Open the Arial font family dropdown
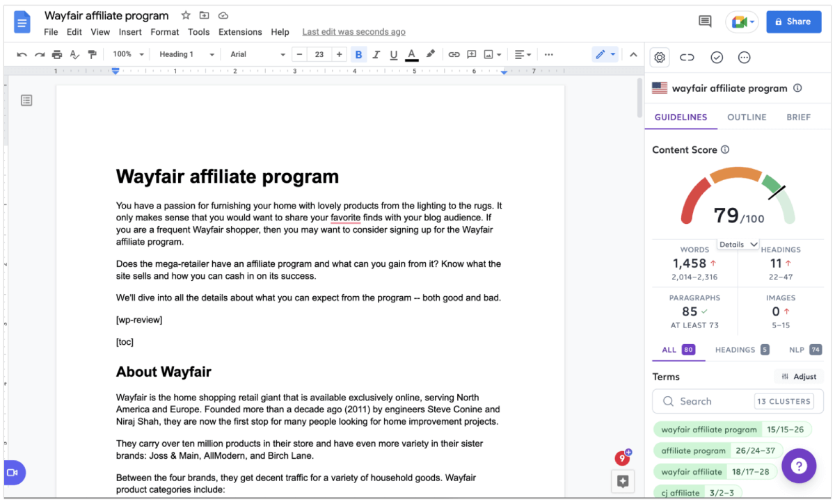The height and width of the screenshot is (504, 835). pos(255,54)
